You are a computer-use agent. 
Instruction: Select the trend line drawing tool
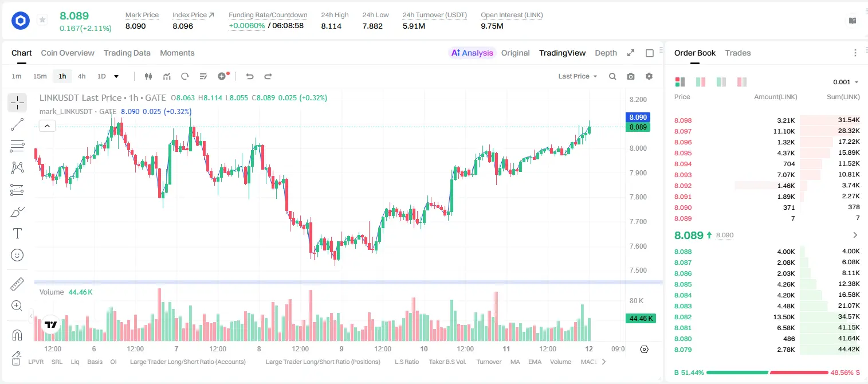(x=17, y=124)
